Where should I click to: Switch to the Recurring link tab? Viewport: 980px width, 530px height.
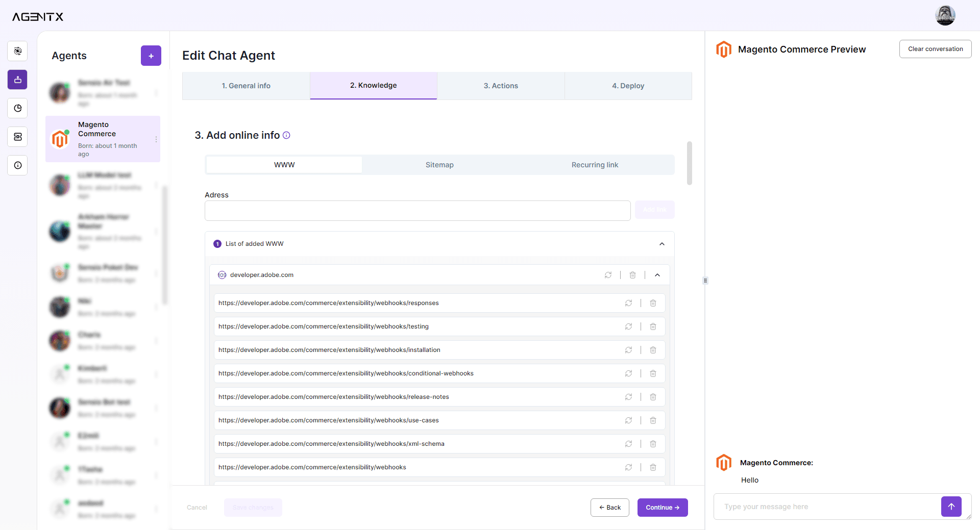click(x=595, y=165)
